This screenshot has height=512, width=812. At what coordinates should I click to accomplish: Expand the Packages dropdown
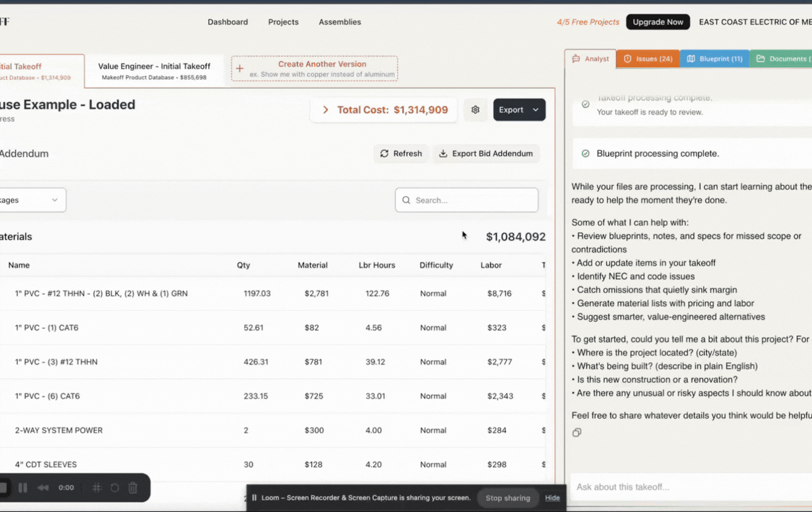pyautogui.click(x=55, y=200)
